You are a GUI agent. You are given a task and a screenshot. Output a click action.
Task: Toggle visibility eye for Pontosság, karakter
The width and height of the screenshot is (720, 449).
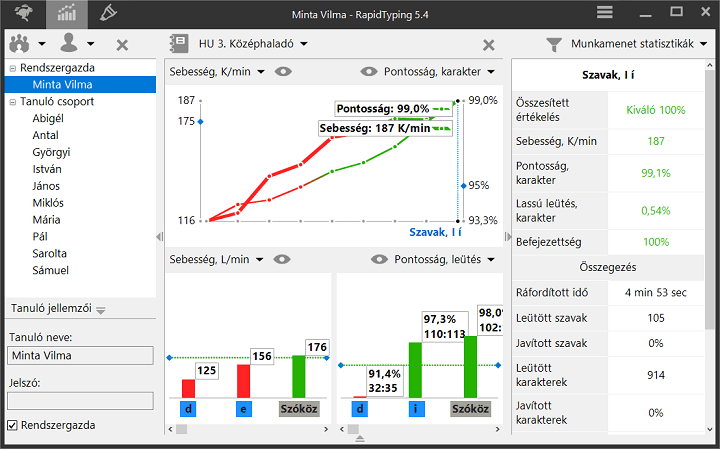point(369,72)
